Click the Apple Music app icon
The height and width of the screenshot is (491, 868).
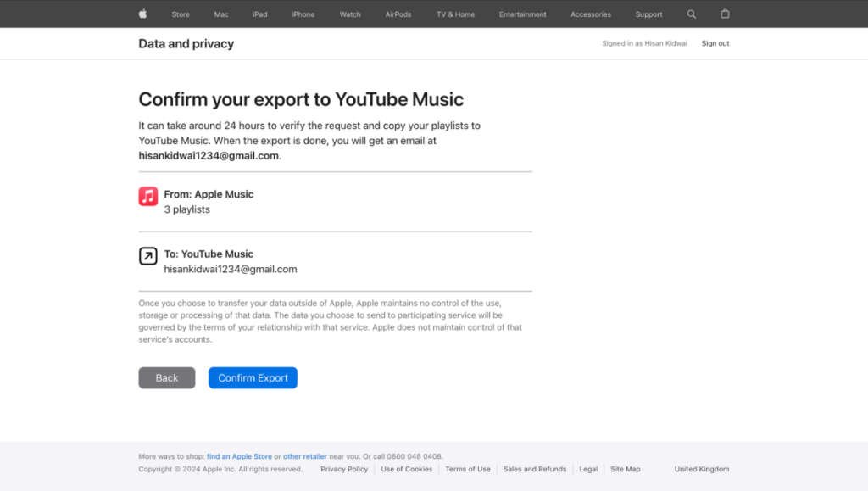[x=147, y=196]
